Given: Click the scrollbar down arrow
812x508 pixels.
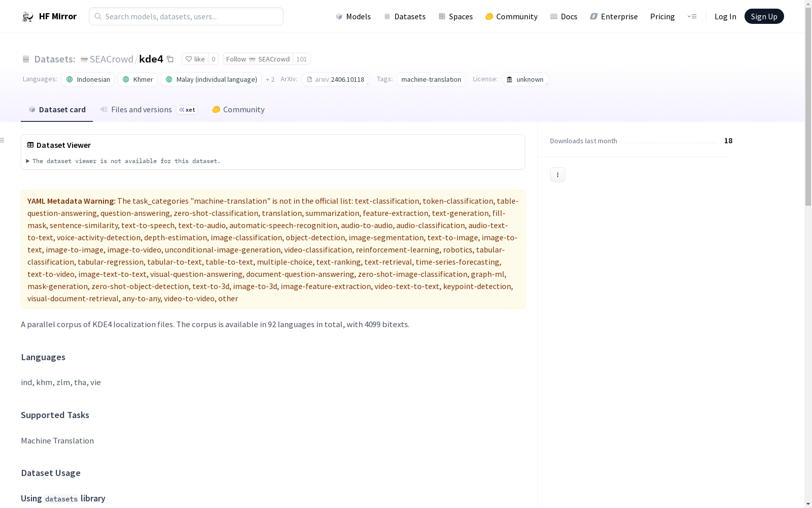Looking at the screenshot, I should pyautogui.click(x=808, y=504).
